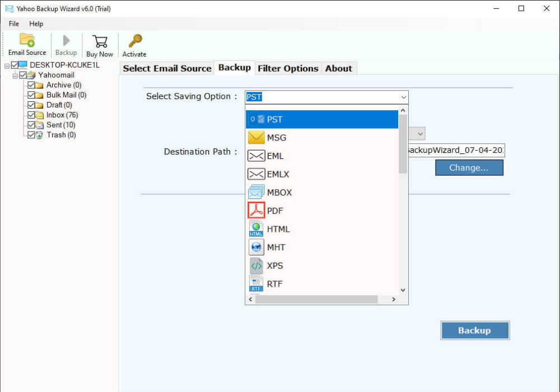The image size is (560, 392).
Task: Click the list's scroll down arrow
Action: pyautogui.click(x=403, y=290)
